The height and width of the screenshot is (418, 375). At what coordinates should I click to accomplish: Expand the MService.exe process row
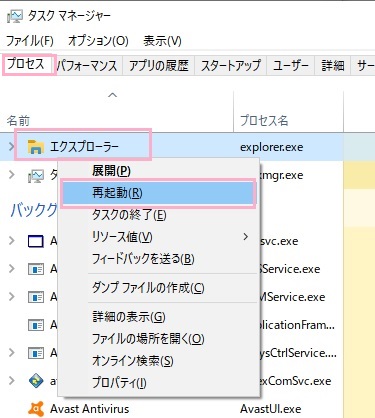12,296
